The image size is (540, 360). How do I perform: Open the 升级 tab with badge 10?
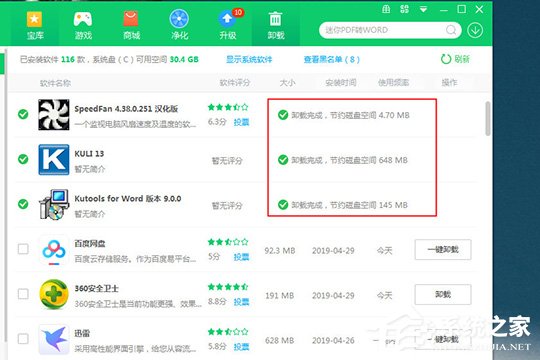(228, 25)
